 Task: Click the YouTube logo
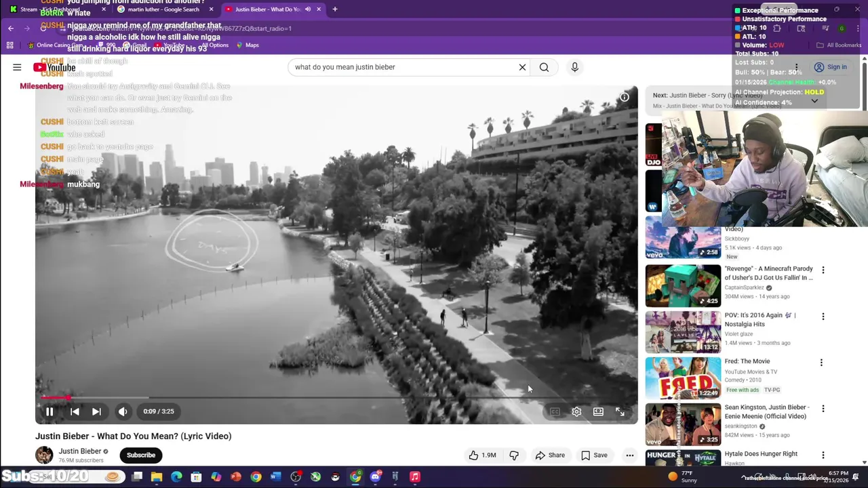tap(54, 67)
